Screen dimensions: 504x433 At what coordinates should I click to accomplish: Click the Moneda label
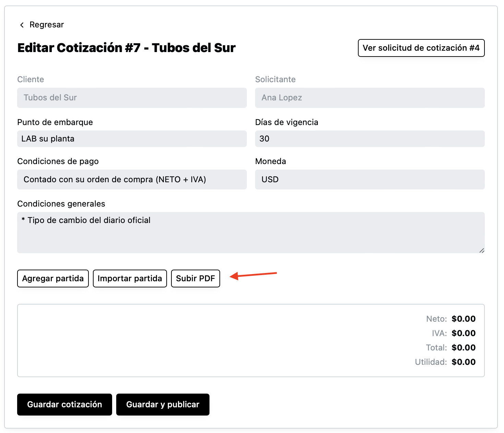(x=271, y=161)
